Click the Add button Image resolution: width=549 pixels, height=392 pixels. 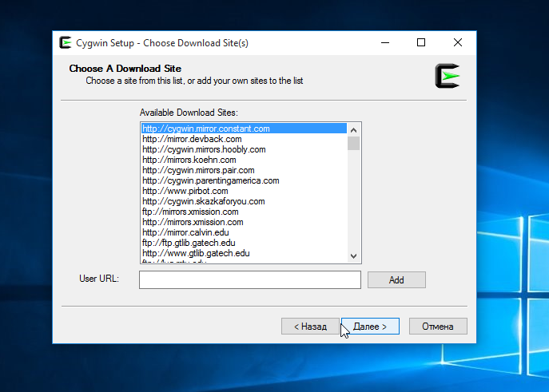396,279
